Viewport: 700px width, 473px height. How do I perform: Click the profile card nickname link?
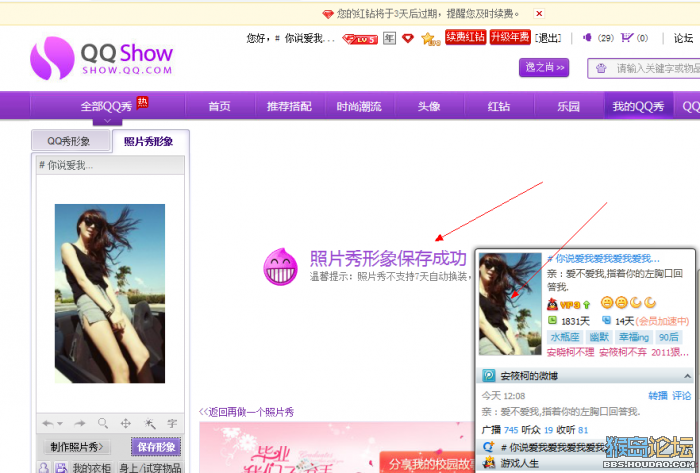603,258
